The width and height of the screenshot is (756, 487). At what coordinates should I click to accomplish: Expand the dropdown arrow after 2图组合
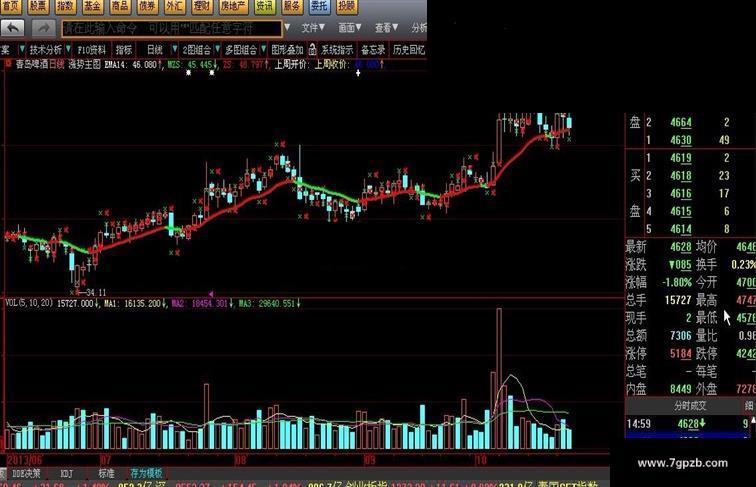tap(217, 49)
